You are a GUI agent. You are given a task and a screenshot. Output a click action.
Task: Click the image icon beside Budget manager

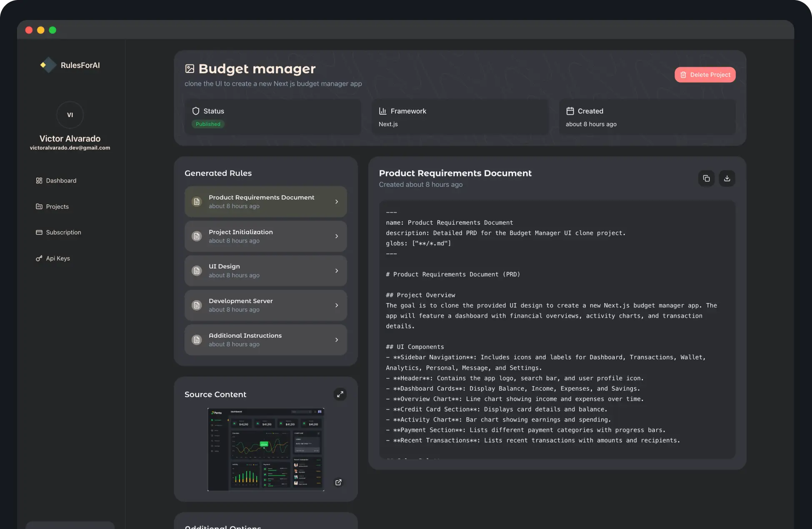(x=190, y=69)
